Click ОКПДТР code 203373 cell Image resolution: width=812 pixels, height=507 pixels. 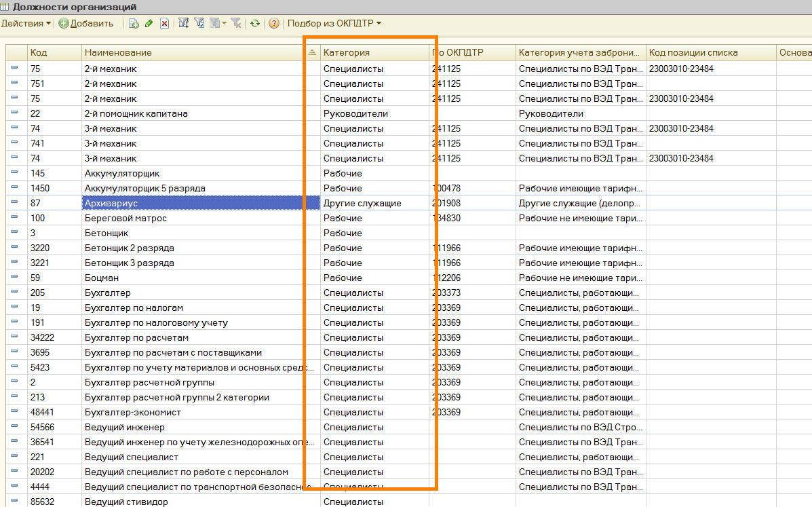coord(472,293)
